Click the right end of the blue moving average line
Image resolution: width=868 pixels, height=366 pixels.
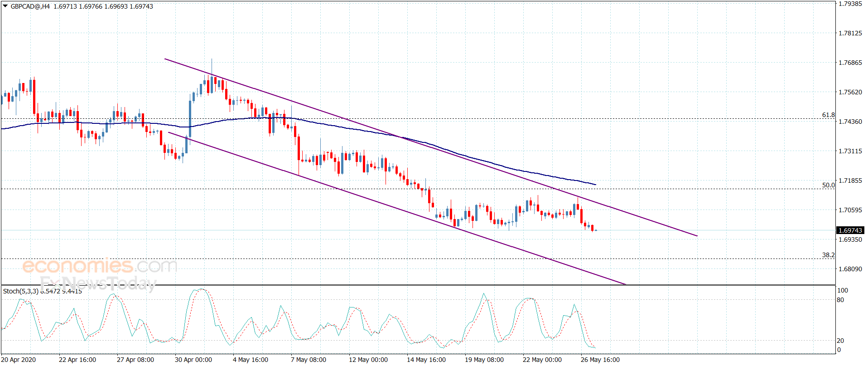tap(595, 184)
